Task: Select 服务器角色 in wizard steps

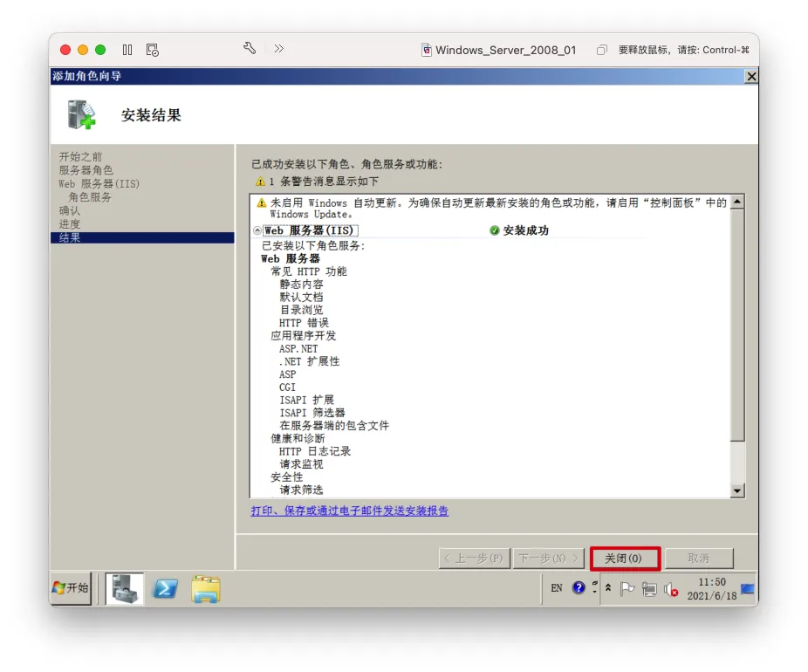Action: point(86,170)
